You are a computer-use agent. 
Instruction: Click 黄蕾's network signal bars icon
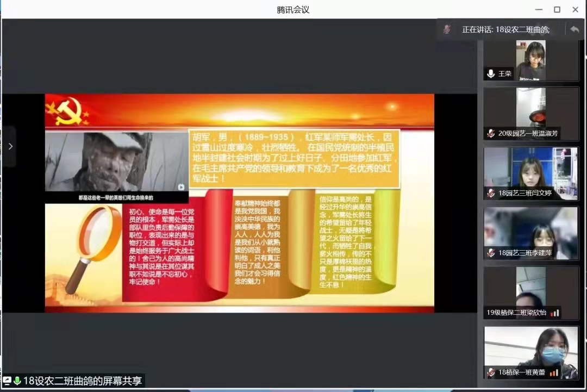point(554,372)
